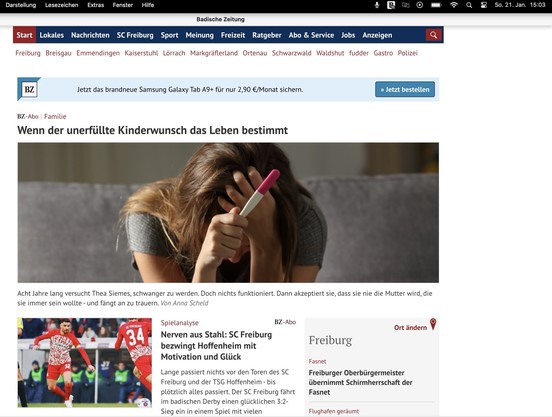Image resolution: width=552 pixels, height=417 pixels.
Task: Open the Abo & Service navigation section
Action: pos(311,35)
